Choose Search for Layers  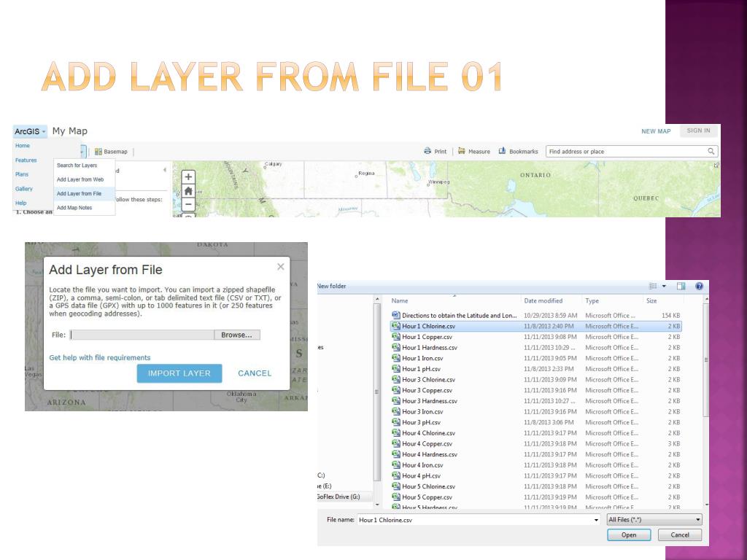[x=84, y=166]
